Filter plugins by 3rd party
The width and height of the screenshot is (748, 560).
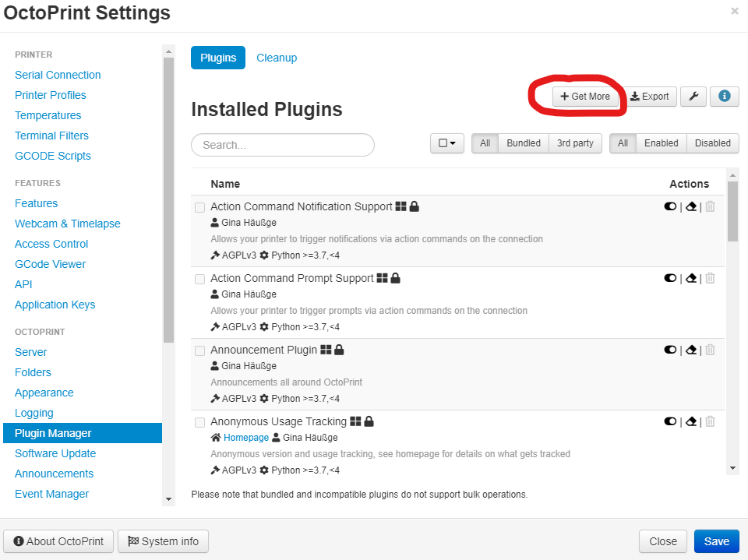point(575,143)
